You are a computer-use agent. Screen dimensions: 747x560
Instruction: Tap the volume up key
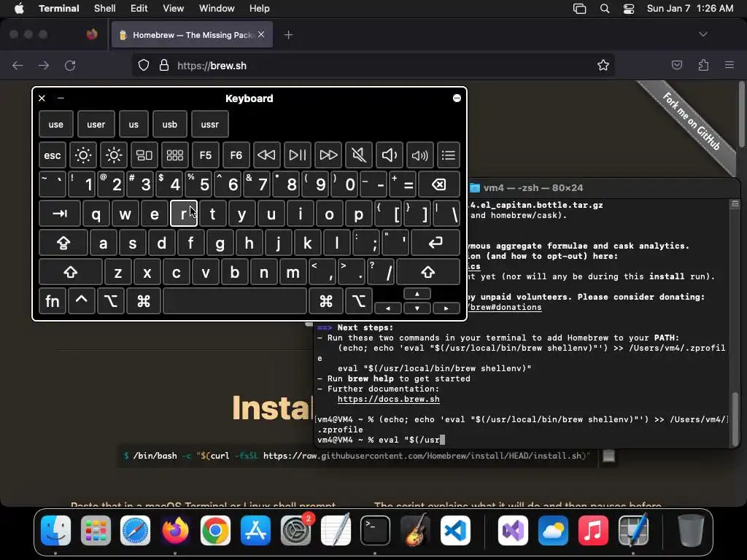pos(419,155)
